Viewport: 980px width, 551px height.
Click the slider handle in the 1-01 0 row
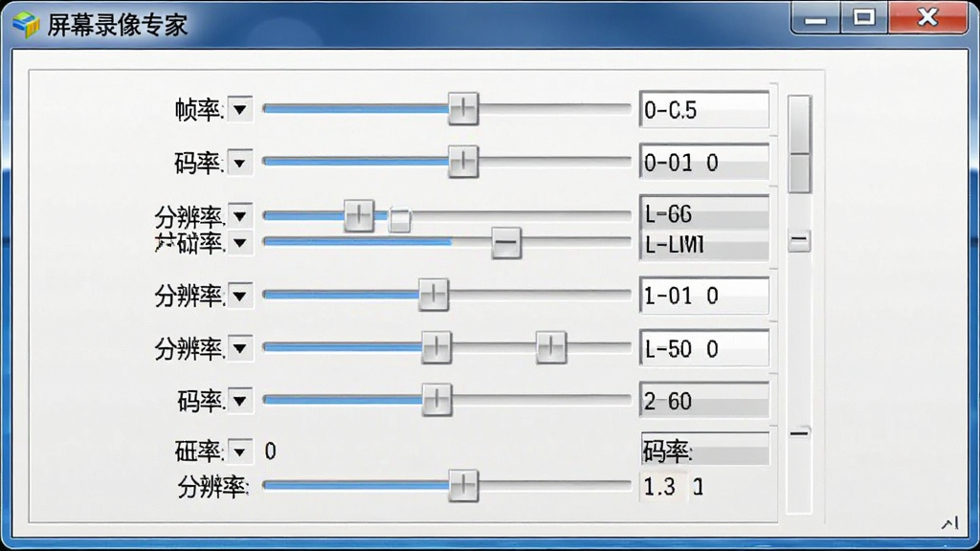(x=434, y=295)
